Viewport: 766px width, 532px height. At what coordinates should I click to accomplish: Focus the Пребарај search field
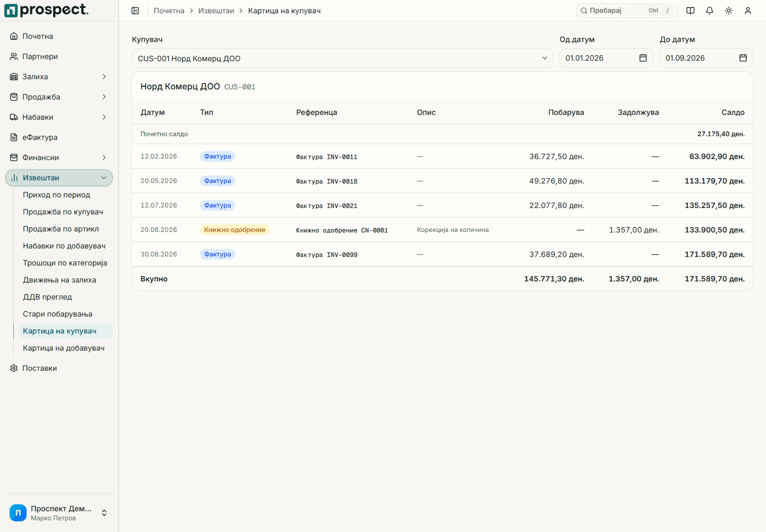(628, 11)
